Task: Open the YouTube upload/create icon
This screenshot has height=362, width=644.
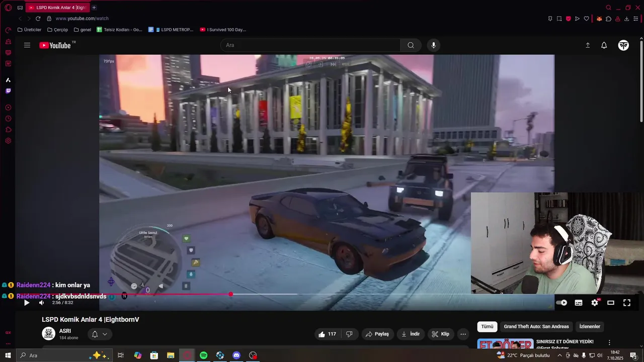Action: coord(588,45)
